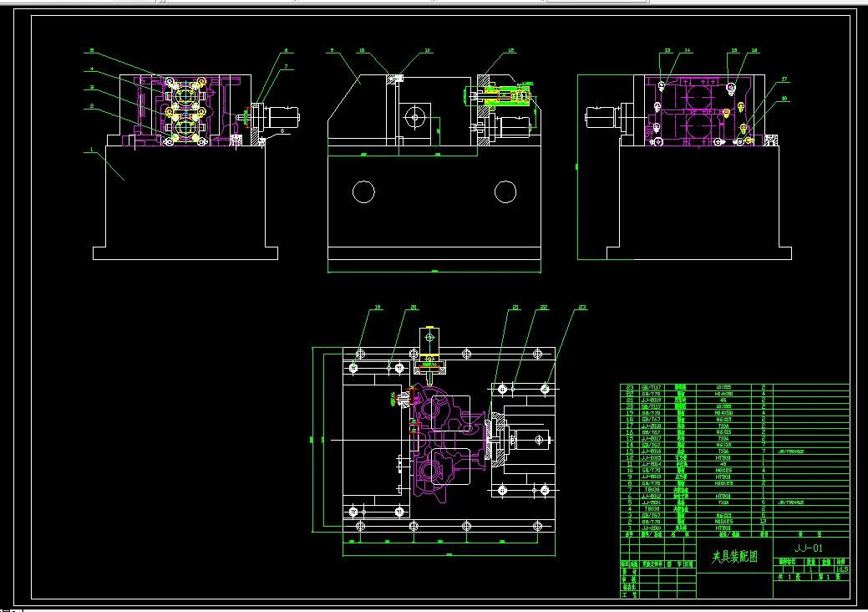Click callout label 4 on the left view

click(x=92, y=69)
